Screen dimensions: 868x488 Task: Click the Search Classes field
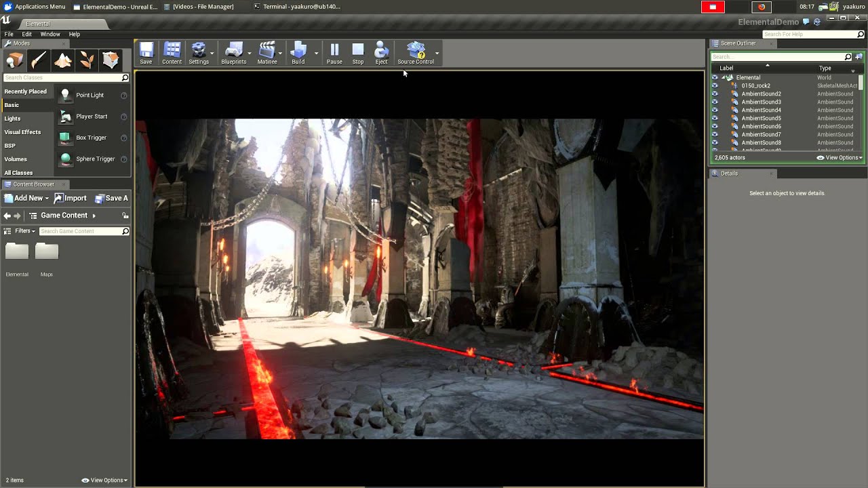click(x=66, y=78)
